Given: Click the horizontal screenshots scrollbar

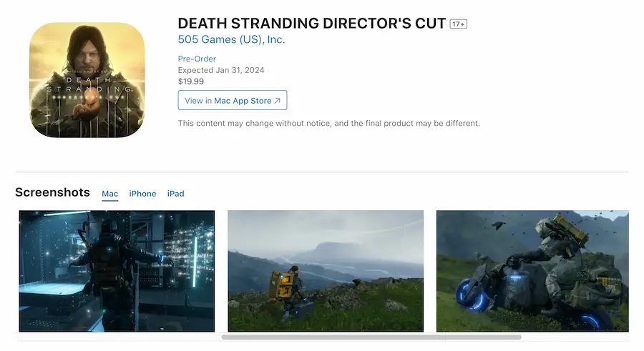Looking at the screenshot, I should (x=371, y=337).
